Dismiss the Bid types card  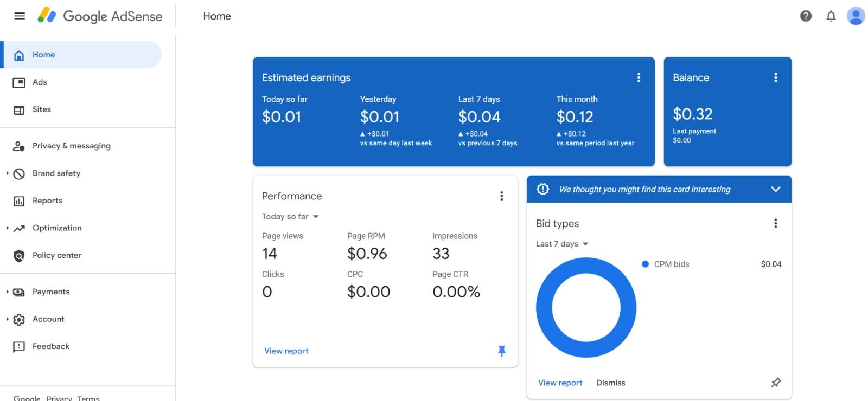[x=611, y=383]
